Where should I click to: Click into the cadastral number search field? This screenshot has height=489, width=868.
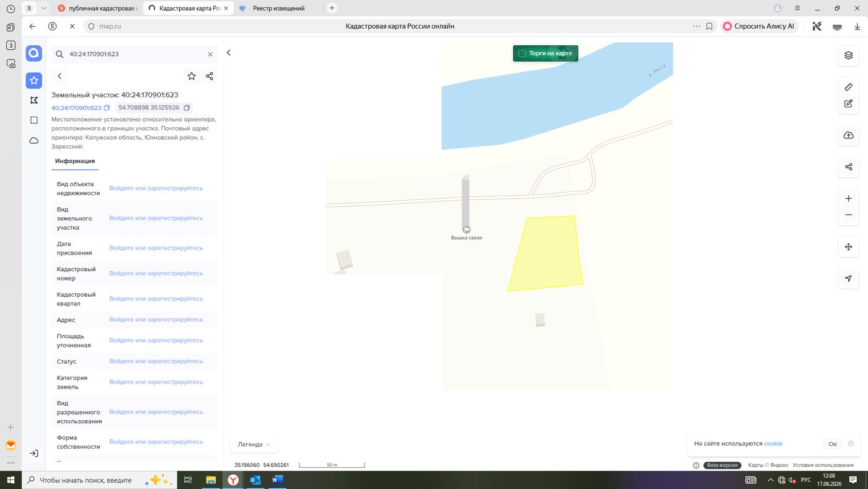(x=135, y=54)
